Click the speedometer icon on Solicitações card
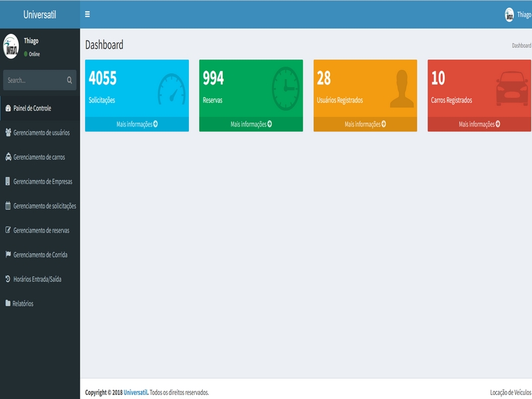This screenshot has height=399, width=532. (x=172, y=89)
